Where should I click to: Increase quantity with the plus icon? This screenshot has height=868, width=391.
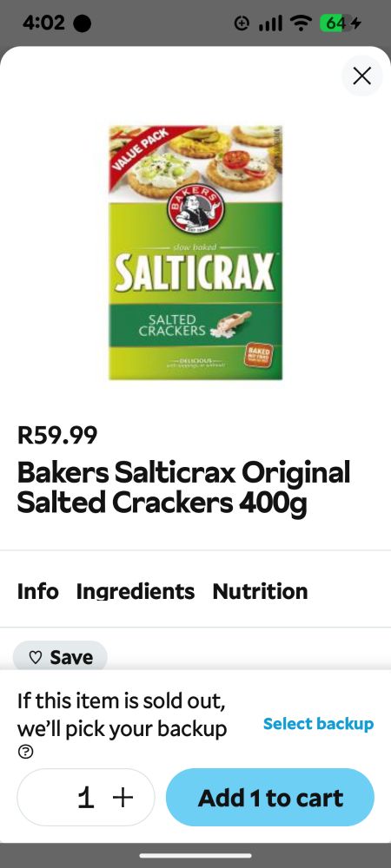click(123, 797)
